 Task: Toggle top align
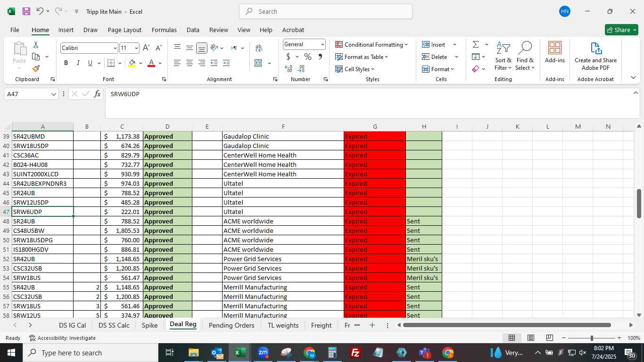point(177,48)
